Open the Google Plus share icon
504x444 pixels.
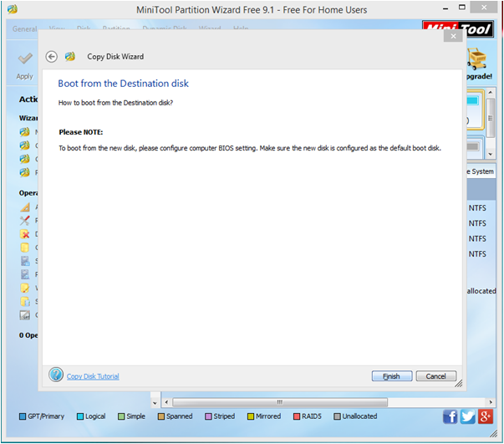point(486,416)
